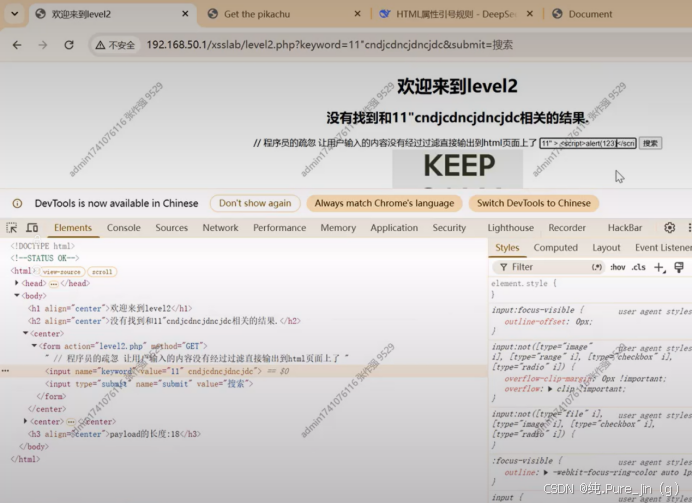Image resolution: width=693 pixels, height=503 pixels.
Task: Go back with the browser back arrow
Action: (17, 45)
